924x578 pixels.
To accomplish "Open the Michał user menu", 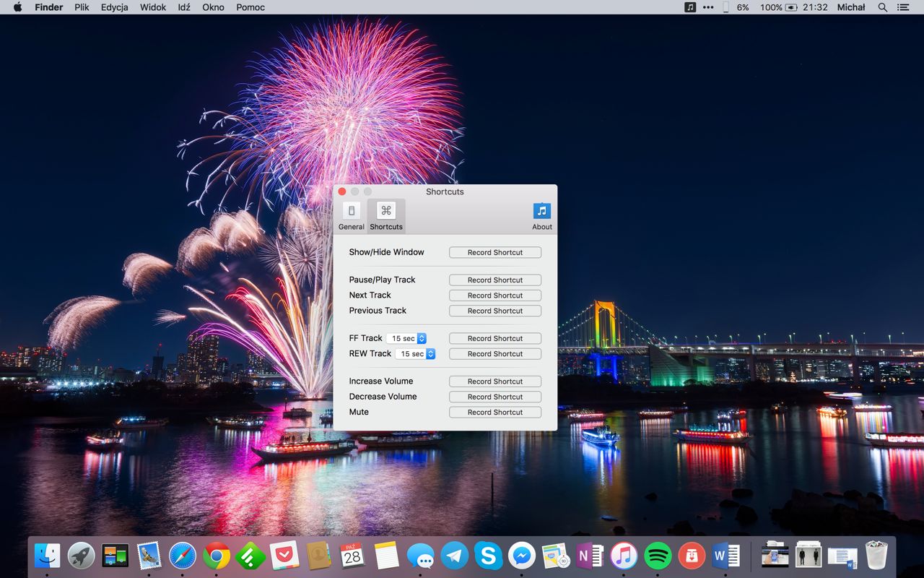I will [851, 7].
